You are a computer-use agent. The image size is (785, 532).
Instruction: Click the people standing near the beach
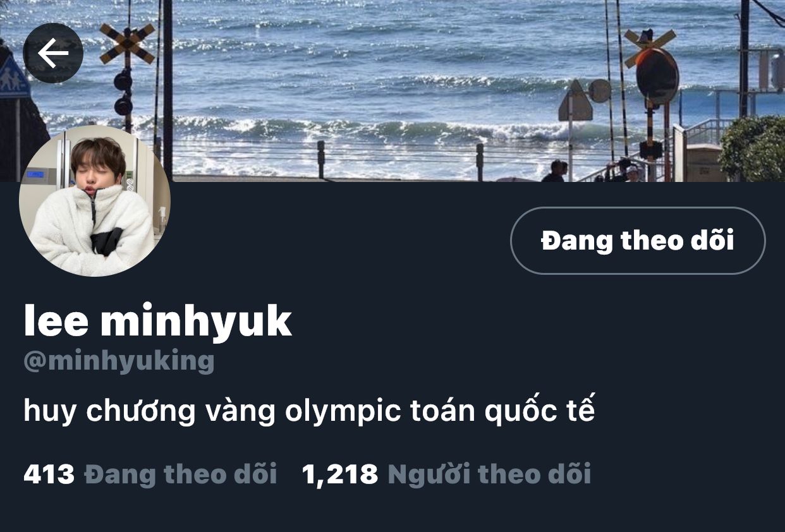594,171
